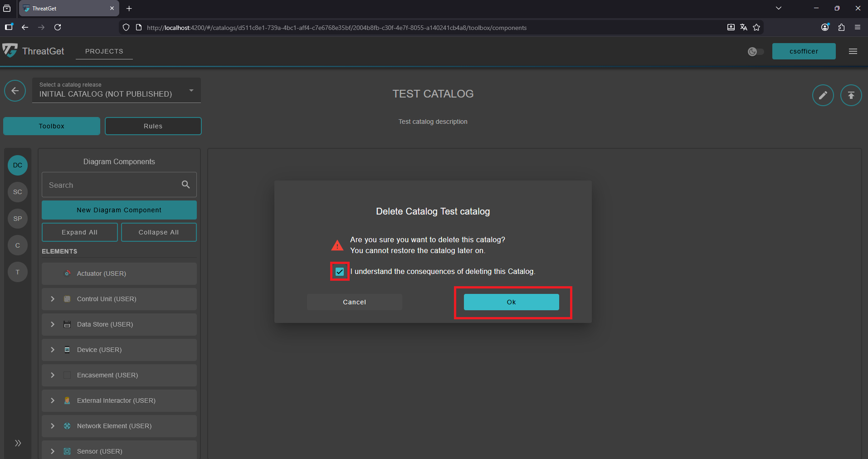868x459 pixels.
Task: Click the csofficer account button
Action: coord(804,51)
